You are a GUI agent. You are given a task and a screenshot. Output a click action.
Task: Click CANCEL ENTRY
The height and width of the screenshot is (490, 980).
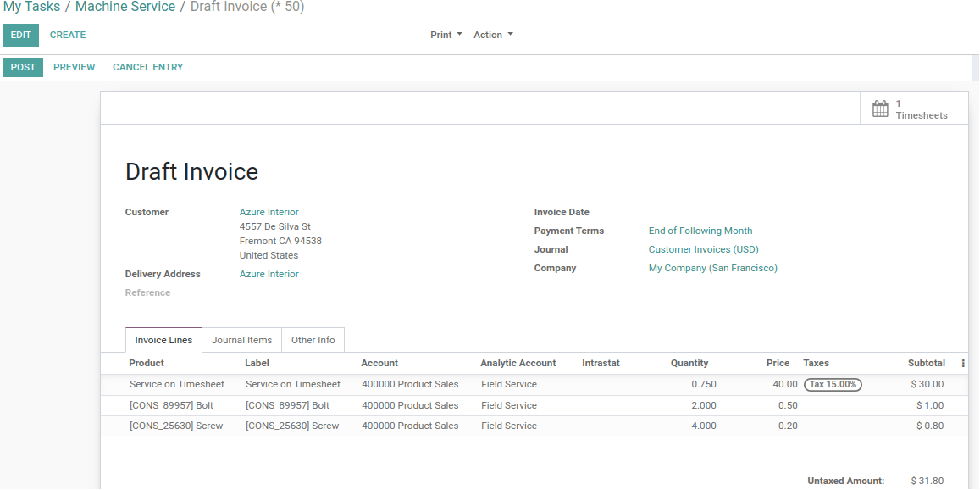tap(148, 67)
